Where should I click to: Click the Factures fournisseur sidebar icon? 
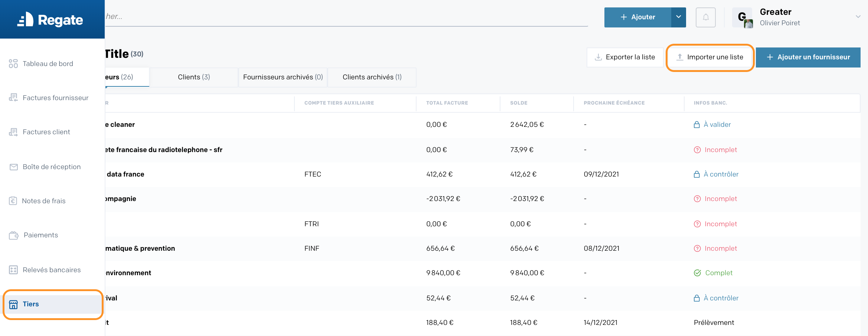[13, 98]
